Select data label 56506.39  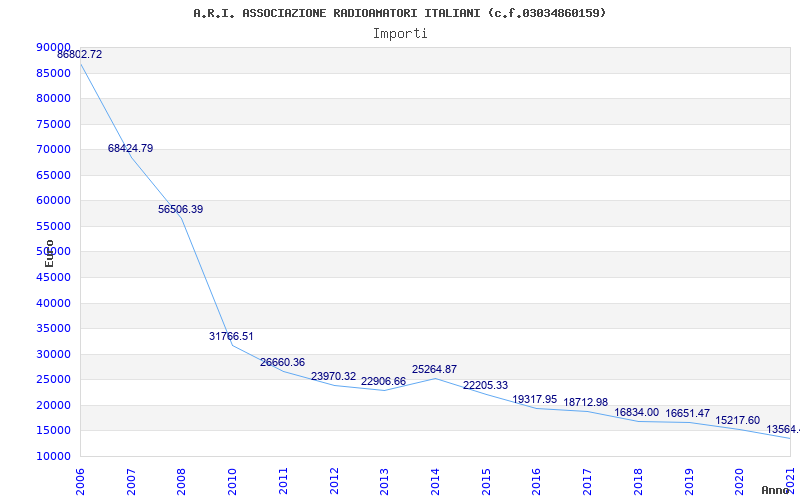click(x=181, y=209)
